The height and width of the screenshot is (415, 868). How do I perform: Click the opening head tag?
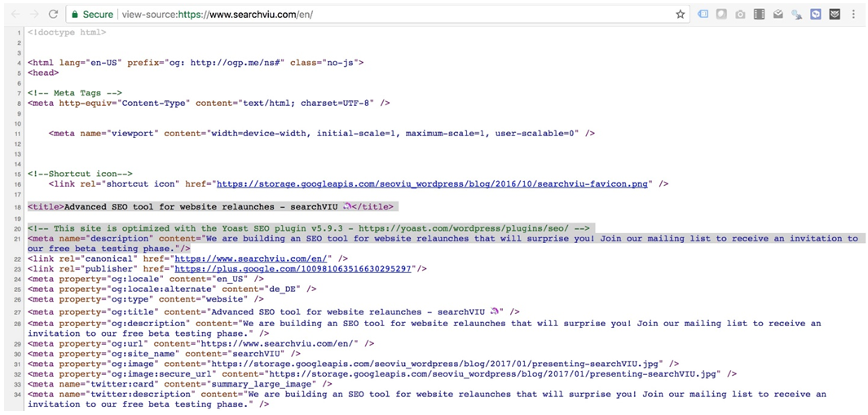pyautogui.click(x=43, y=73)
